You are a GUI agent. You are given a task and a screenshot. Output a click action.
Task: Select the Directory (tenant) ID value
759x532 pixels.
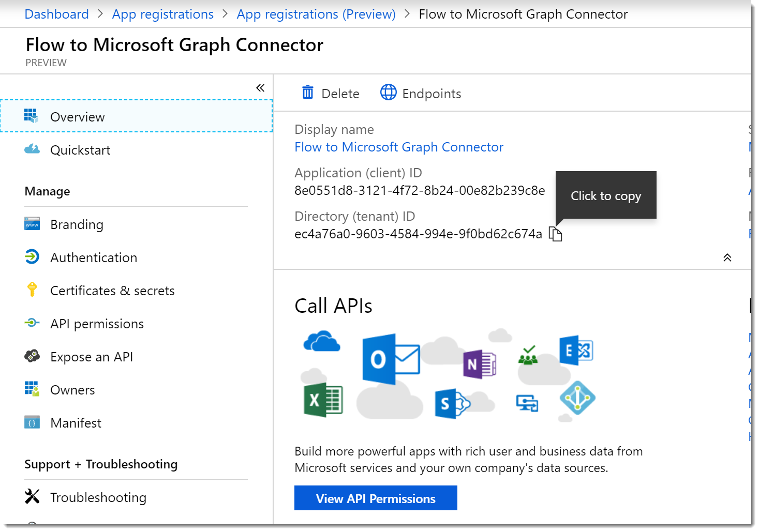tap(418, 234)
